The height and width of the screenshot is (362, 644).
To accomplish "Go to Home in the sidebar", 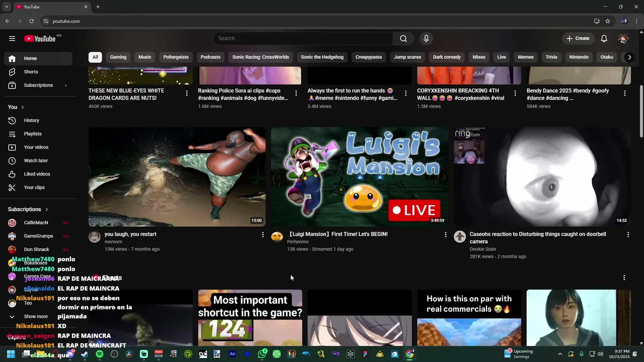I will 38,58.
